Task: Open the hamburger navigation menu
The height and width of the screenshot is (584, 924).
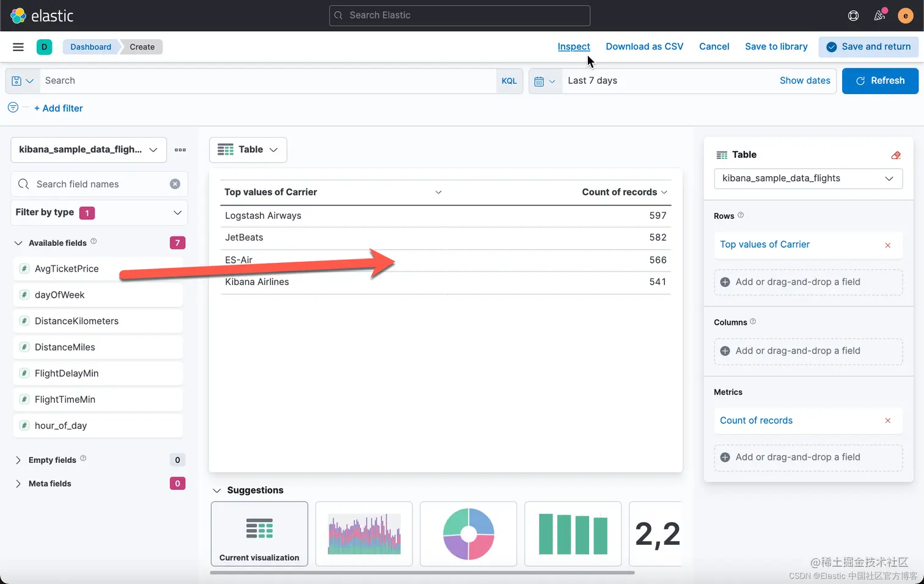Action: click(x=18, y=47)
